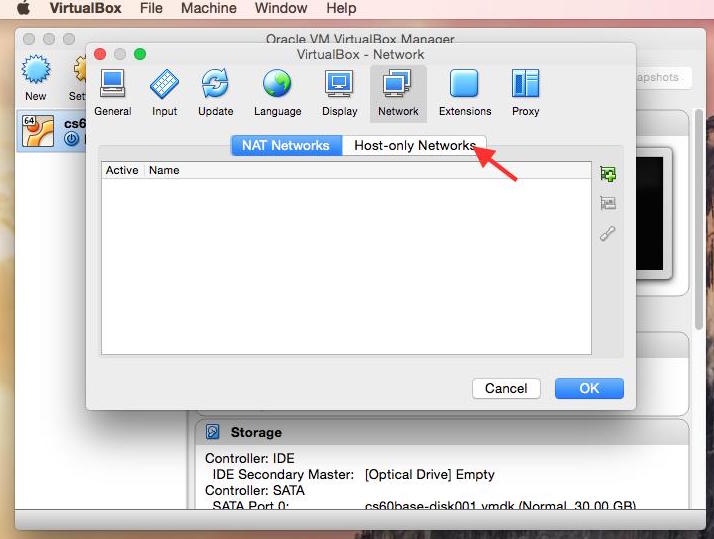Viewport: 714px width, 539px height.
Task: Click the Snapshots button in Manager window
Action: 663,77
